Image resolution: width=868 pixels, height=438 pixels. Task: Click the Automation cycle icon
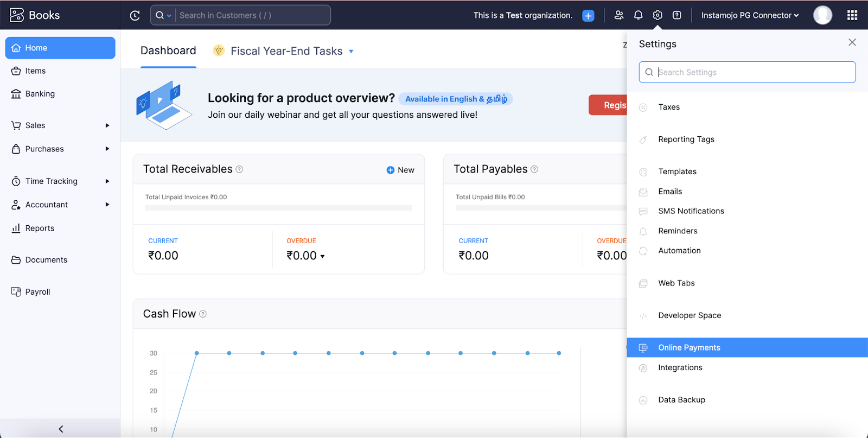pos(643,251)
